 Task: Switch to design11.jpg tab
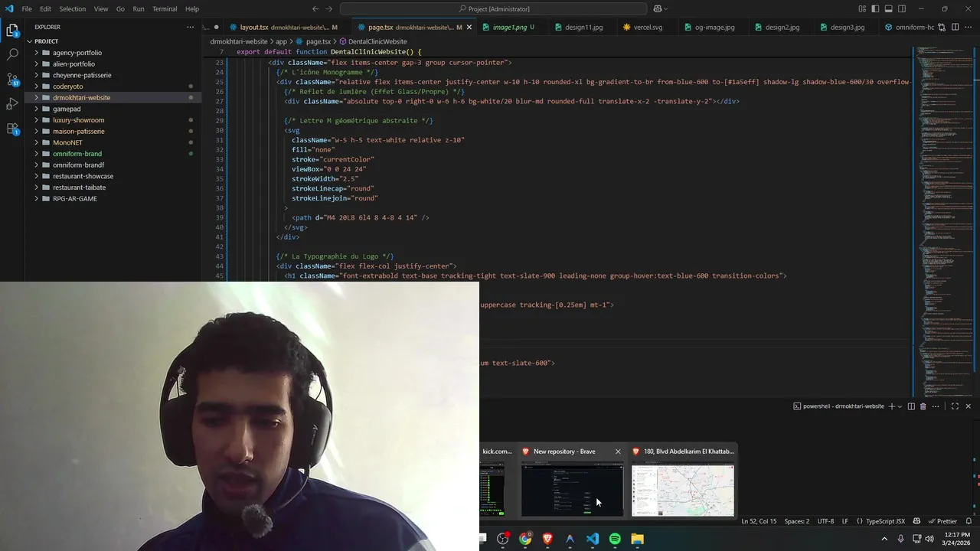[x=583, y=27]
